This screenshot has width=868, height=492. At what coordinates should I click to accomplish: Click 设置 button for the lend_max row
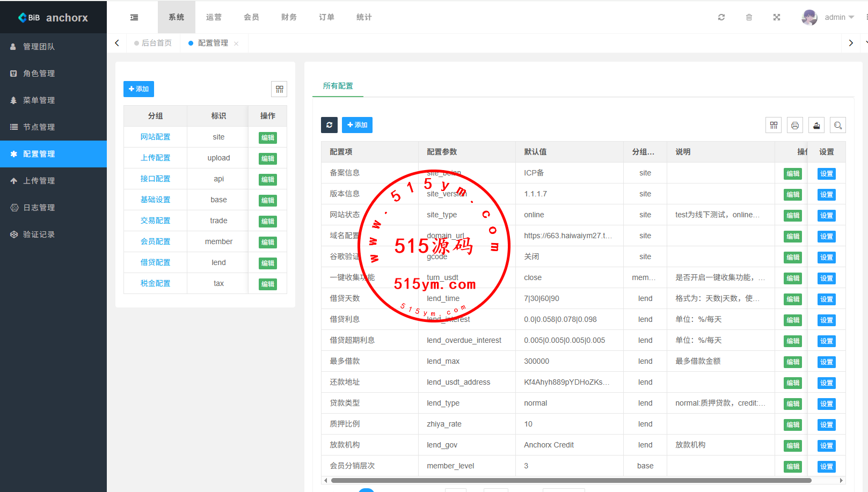tap(826, 362)
